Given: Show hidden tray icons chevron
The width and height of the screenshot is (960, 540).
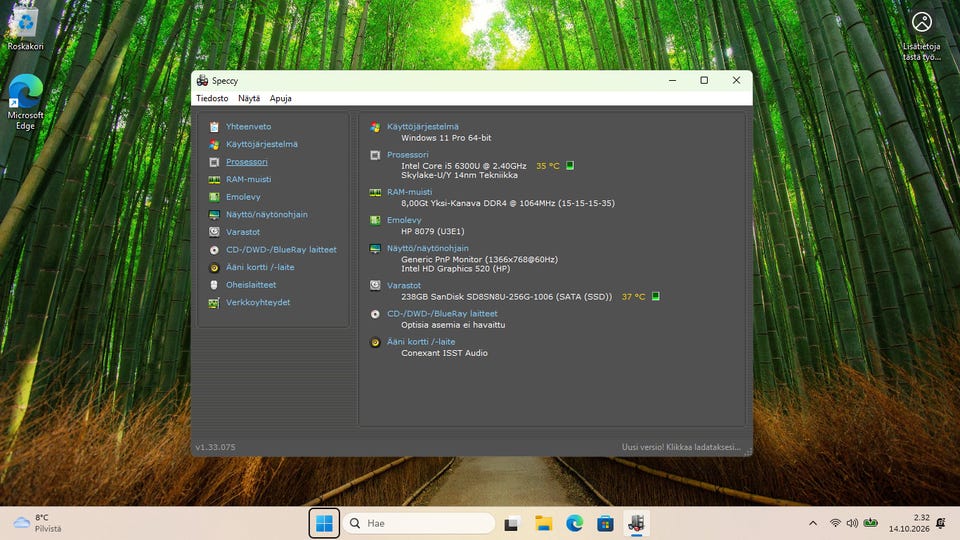Looking at the screenshot, I should [x=812, y=523].
